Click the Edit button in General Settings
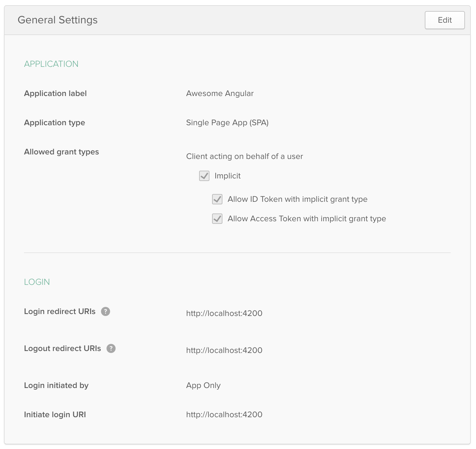The width and height of the screenshot is (476, 449). 444,20
